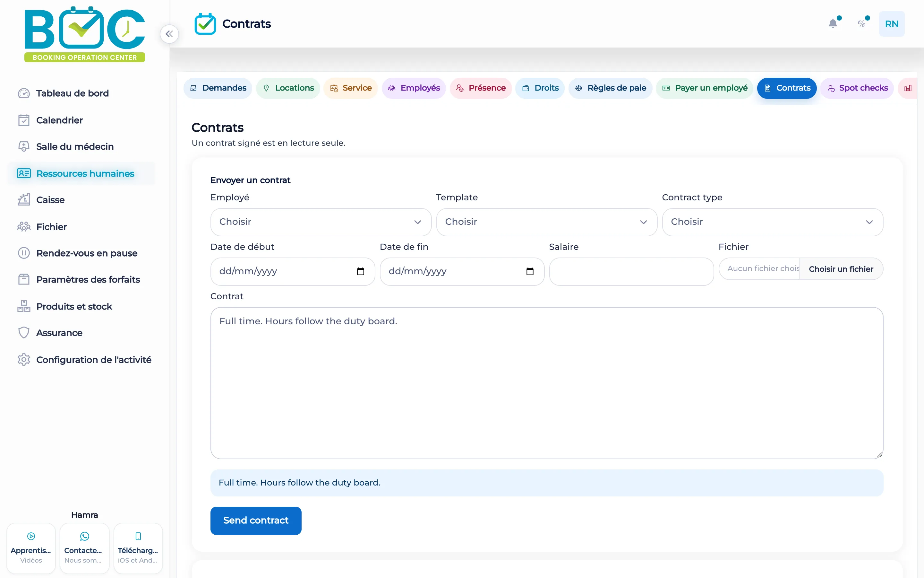
Task: Expand the Template Choisir dropdown
Action: click(x=546, y=222)
